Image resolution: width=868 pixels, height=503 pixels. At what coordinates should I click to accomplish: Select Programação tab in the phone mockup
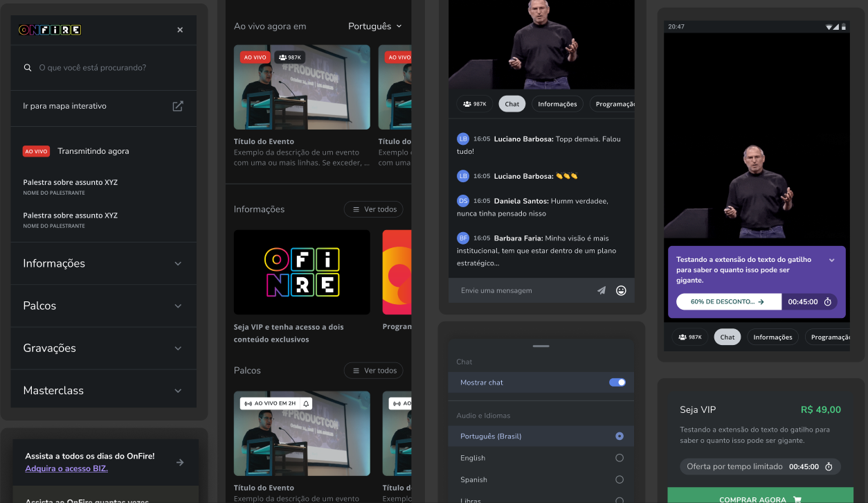tap(827, 337)
